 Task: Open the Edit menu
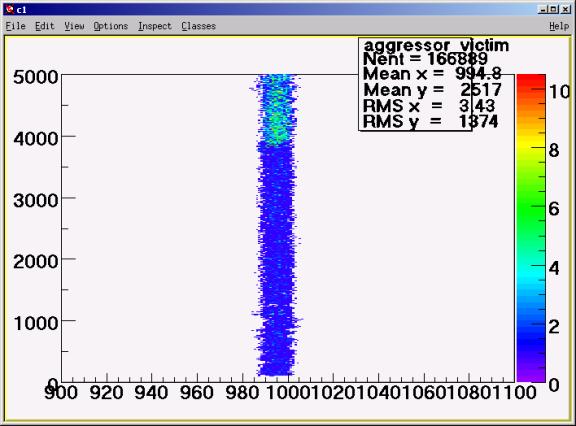[x=44, y=26]
